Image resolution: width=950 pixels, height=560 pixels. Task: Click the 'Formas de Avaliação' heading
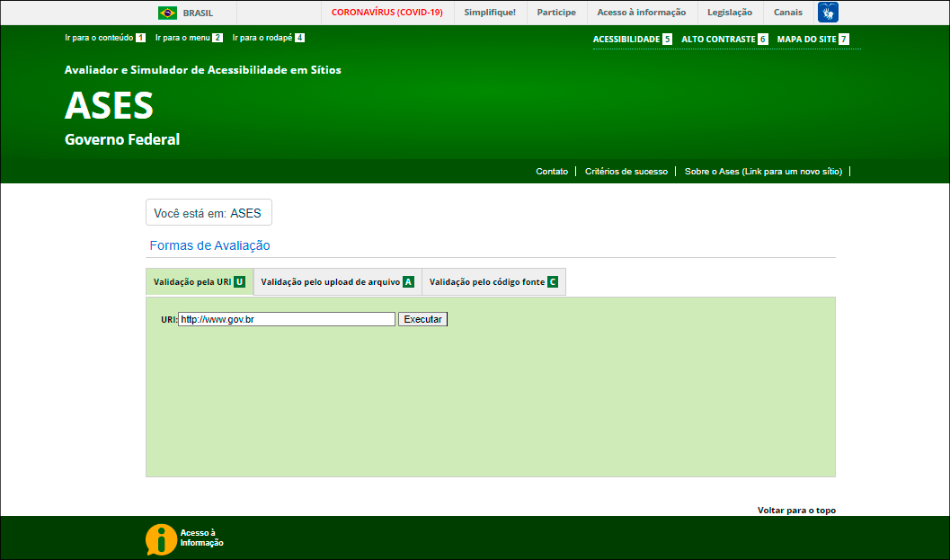[x=209, y=245]
